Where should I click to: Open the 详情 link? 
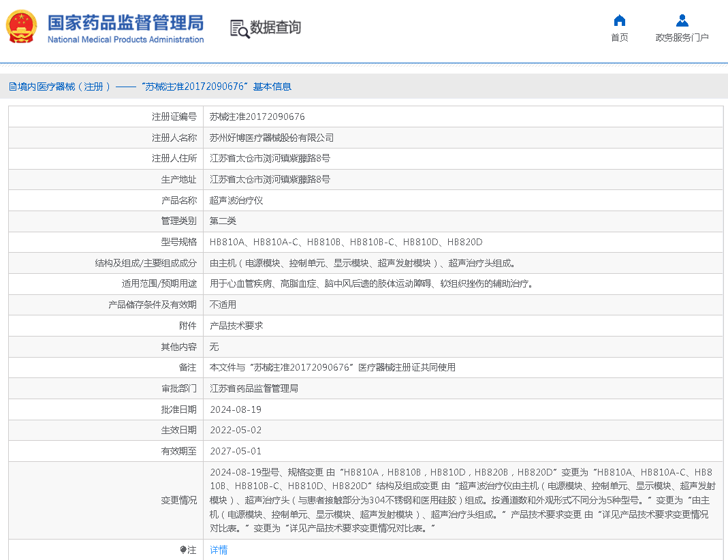[x=219, y=550]
